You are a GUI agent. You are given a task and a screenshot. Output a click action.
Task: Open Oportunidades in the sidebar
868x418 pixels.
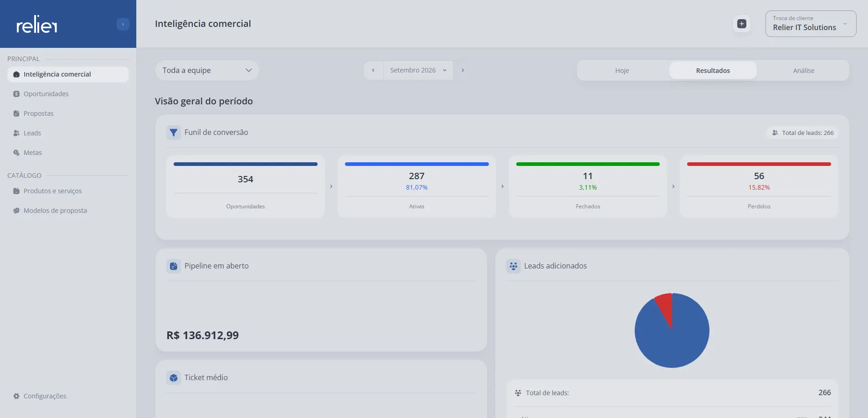68,94
